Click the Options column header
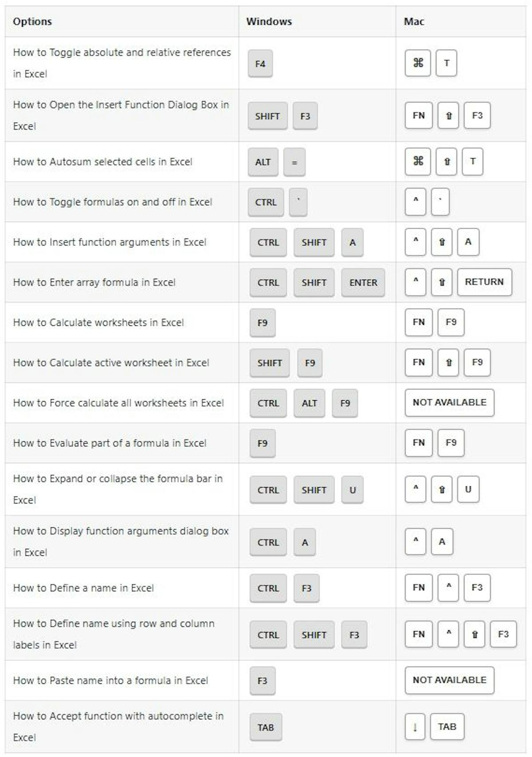Image resolution: width=532 pixels, height=757 pixels. (x=32, y=21)
